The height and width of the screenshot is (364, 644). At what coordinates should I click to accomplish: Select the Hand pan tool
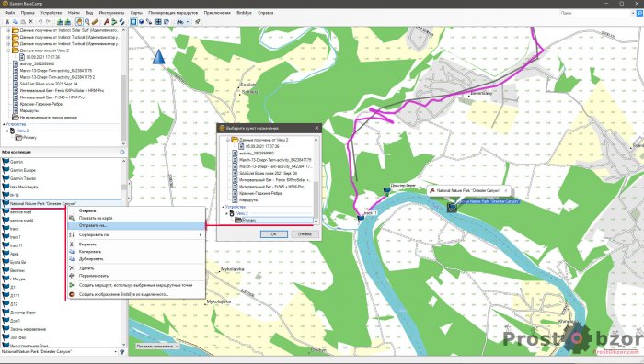click(x=79, y=22)
